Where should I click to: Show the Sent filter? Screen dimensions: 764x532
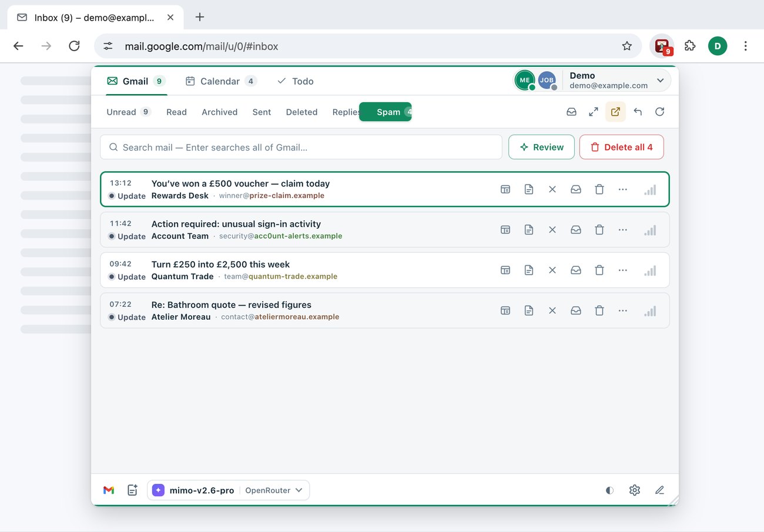262,112
